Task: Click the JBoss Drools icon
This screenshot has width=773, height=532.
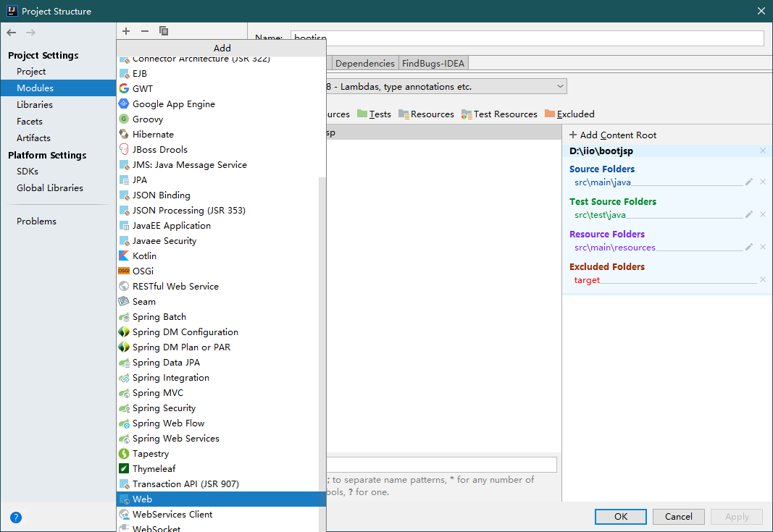Action: pyautogui.click(x=124, y=150)
